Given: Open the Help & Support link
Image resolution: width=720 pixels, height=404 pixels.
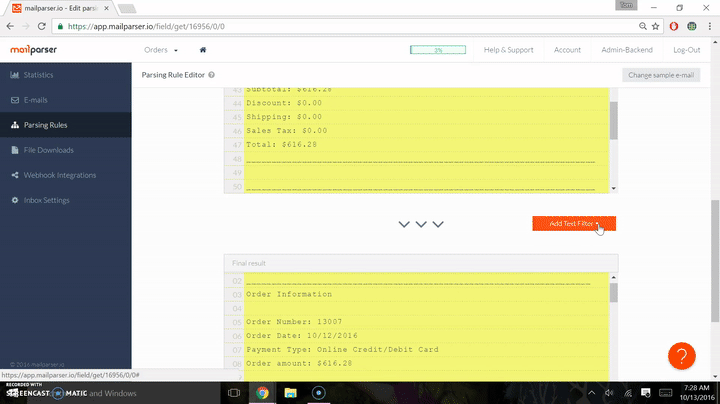Looking at the screenshot, I should (508, 49).
